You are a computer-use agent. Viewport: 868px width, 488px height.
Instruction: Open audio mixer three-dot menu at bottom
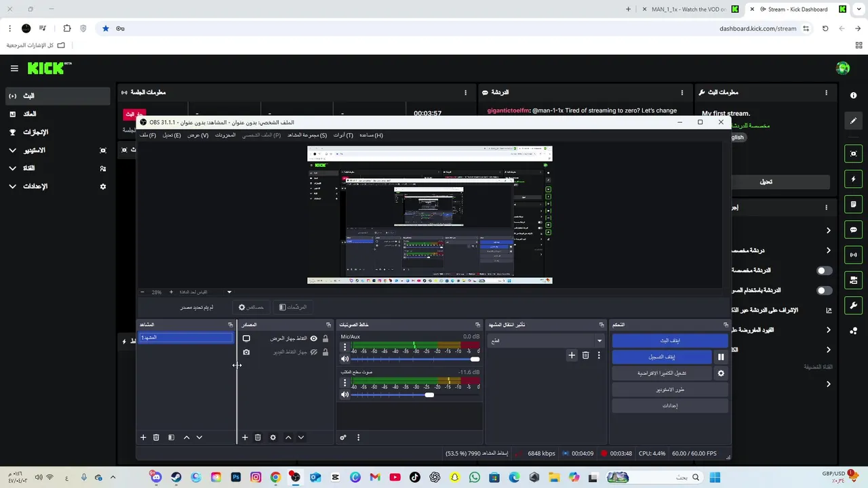click(358, 437)
